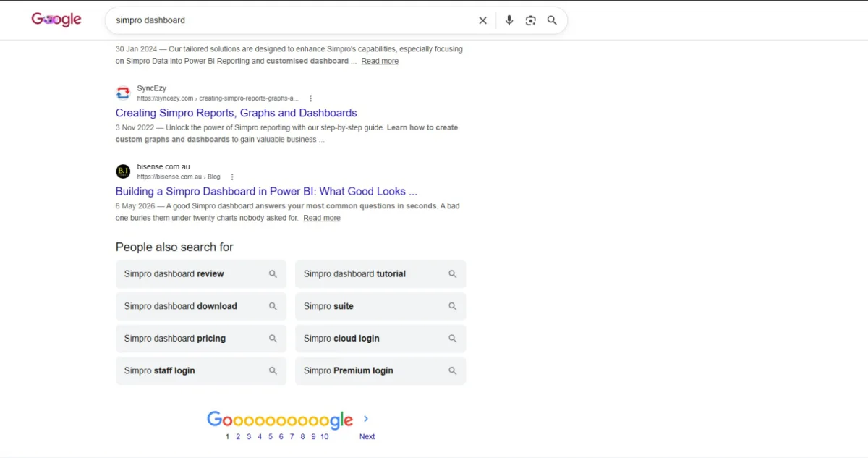This screenshot has height=458, width=868.
Task: Go to results page 8
Action: tap(302, 436)
